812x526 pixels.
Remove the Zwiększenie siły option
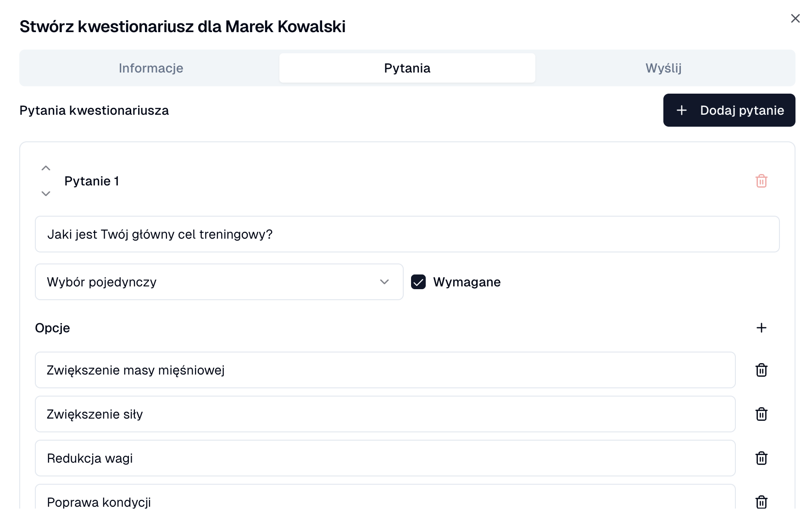[761, 414]
